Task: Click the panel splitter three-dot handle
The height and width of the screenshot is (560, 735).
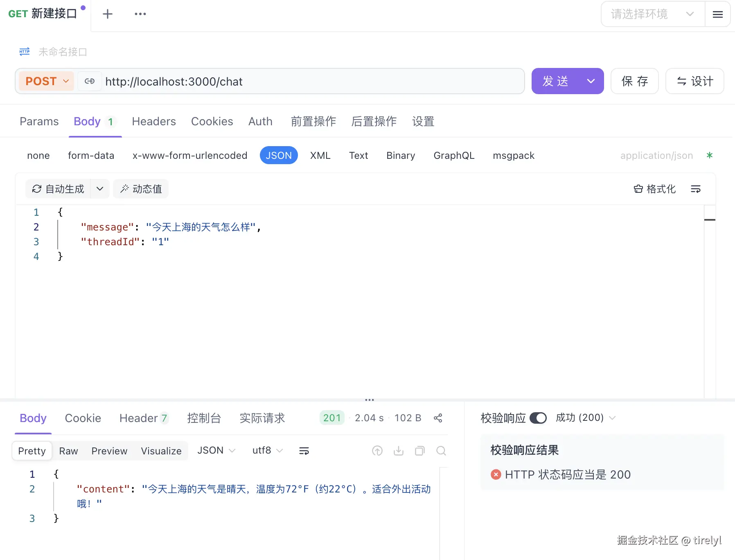Action: (x=370, y=400)
